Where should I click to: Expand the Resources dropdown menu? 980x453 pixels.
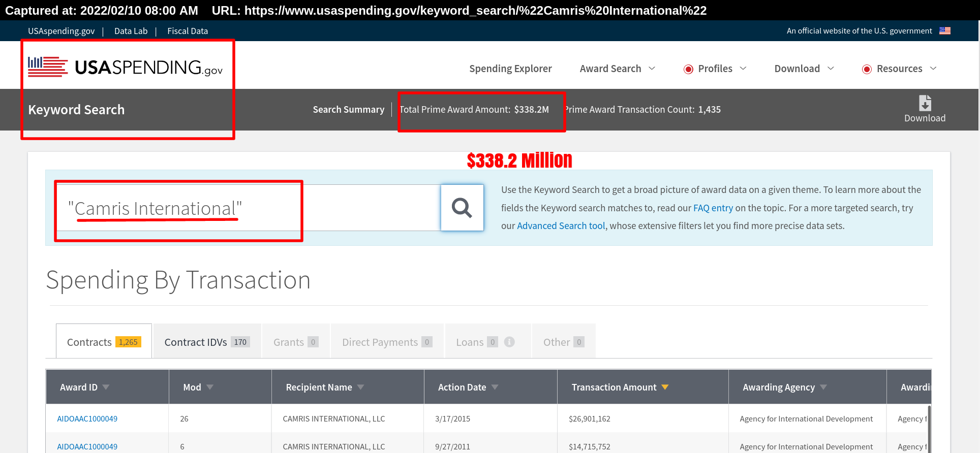(x=899, y=69)
